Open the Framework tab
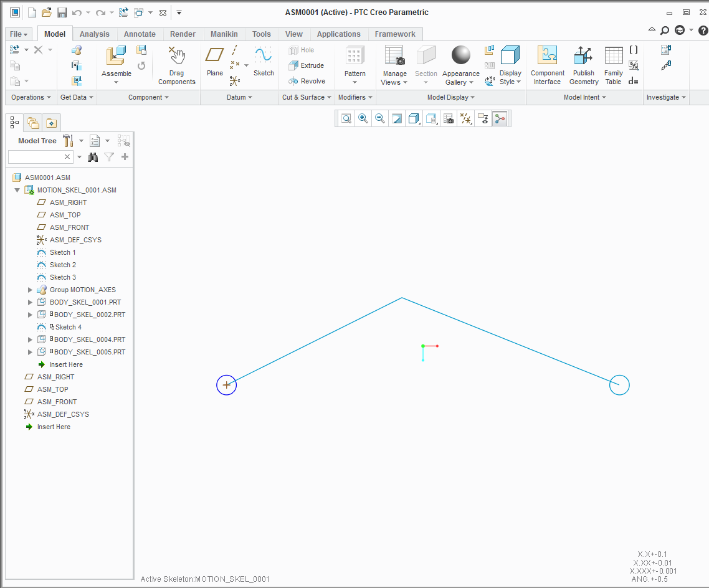 click(395, 34)
